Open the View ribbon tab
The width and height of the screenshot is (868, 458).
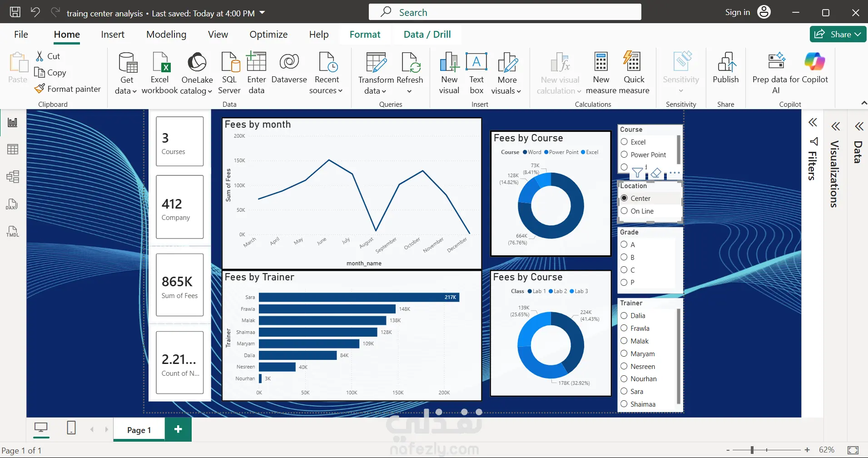218,35
